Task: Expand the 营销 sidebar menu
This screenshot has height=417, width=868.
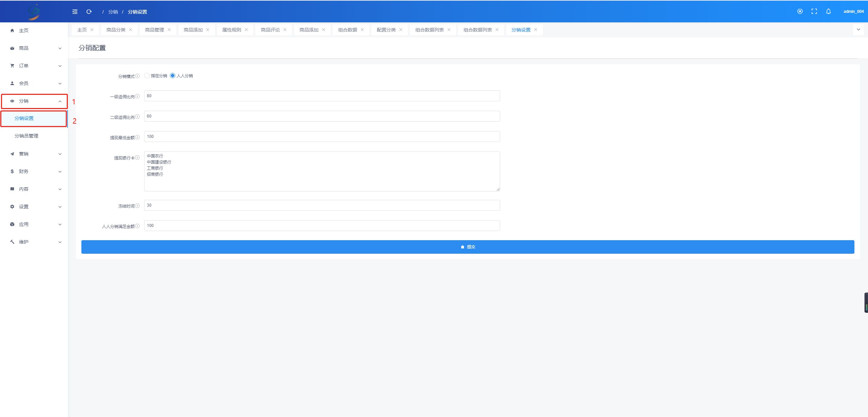Action: pos(34,154)
